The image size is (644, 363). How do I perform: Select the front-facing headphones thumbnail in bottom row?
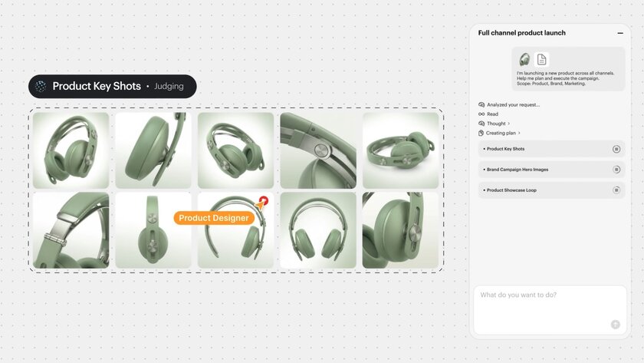point(318,230)
